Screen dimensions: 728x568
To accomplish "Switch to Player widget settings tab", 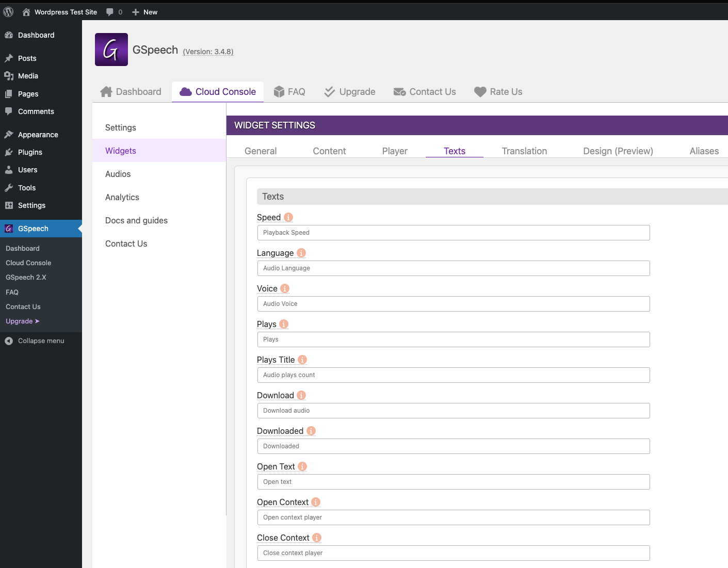I will pos(395,151).
